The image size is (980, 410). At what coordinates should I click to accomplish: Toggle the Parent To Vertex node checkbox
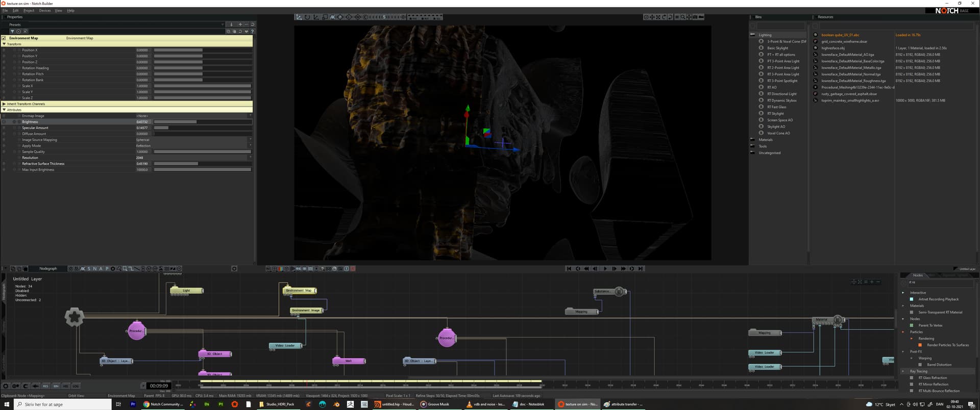click(912, 325)
